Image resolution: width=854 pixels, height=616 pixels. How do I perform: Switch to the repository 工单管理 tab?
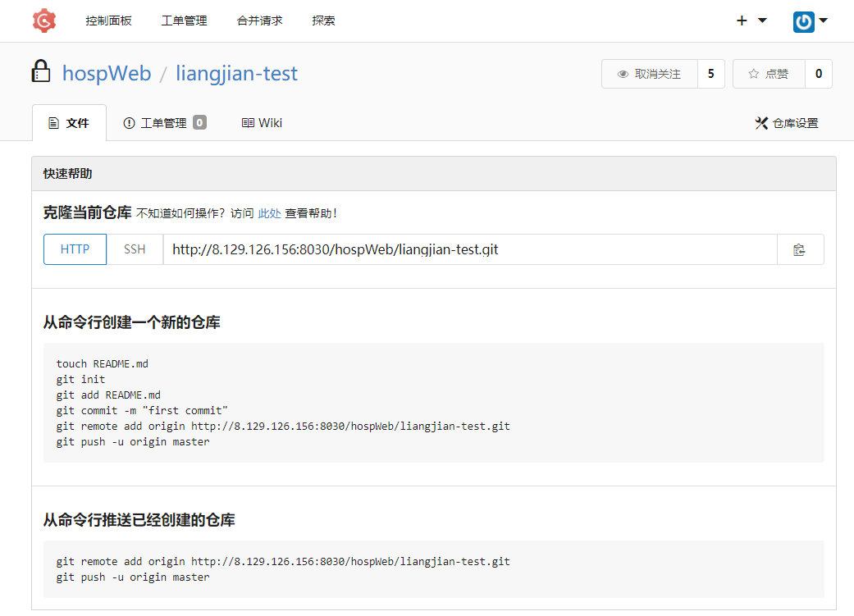click(x=164, y=123)
